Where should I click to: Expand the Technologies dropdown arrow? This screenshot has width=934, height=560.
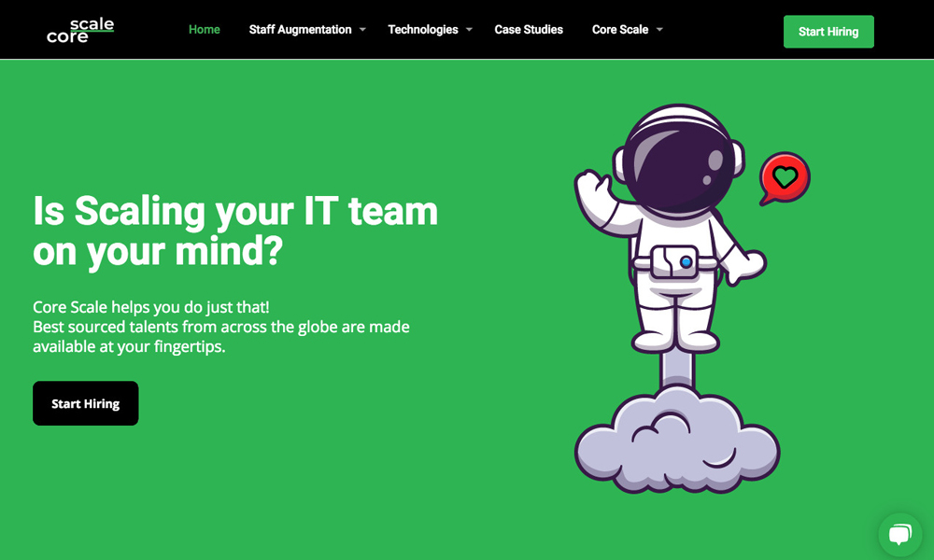(x=469, y=30)
